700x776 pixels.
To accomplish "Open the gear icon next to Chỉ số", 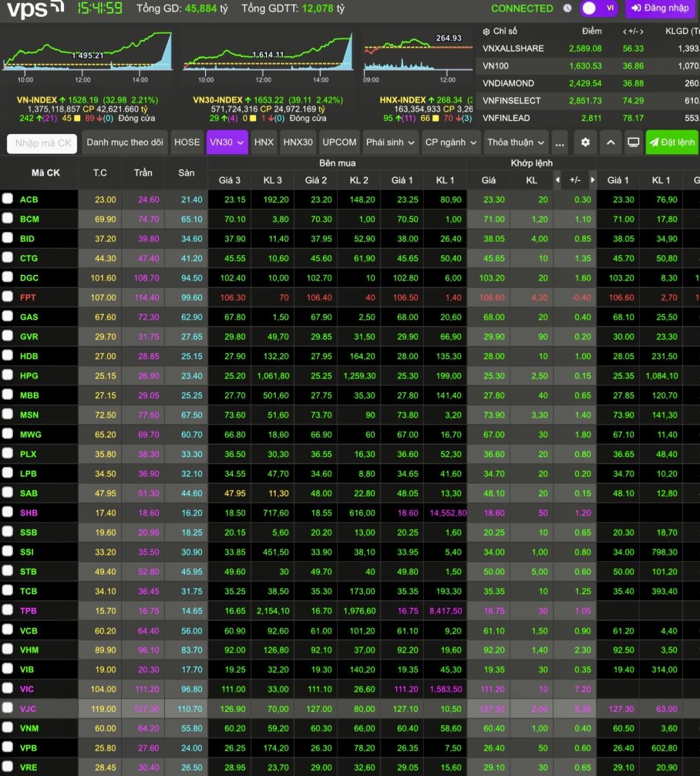I will click(x=487, y=31).
